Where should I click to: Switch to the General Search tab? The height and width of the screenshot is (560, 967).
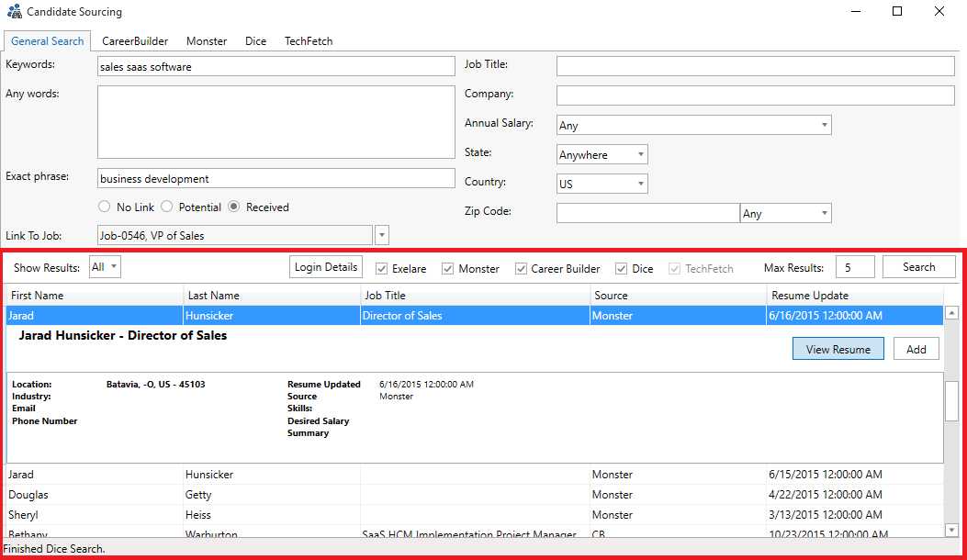48,40
